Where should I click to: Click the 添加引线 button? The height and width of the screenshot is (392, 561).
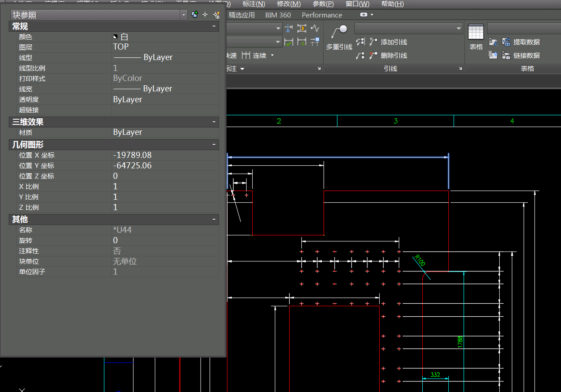point(388,42)
